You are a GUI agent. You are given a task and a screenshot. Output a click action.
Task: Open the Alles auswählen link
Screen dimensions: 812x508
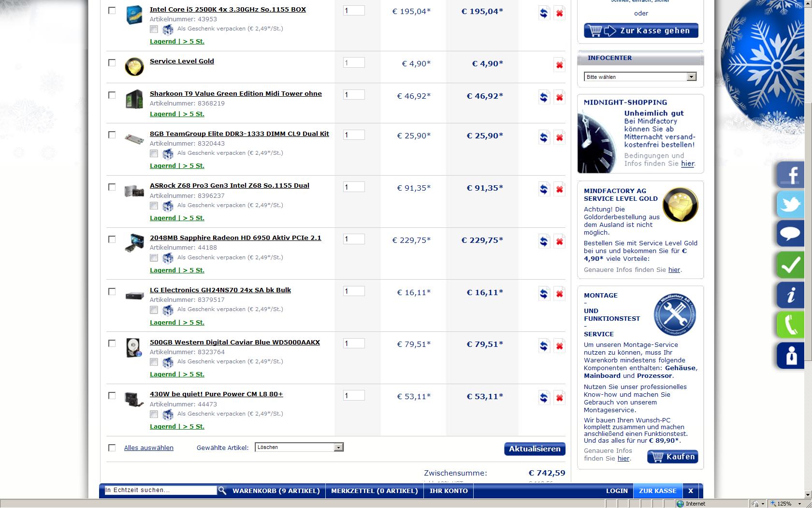click(x=149, y=448)
